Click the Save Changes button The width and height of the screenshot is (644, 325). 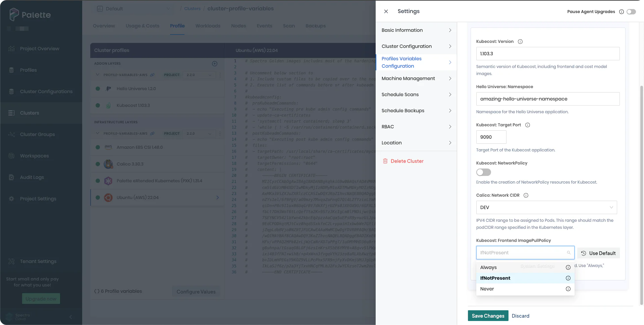click(x=488, y=316)
